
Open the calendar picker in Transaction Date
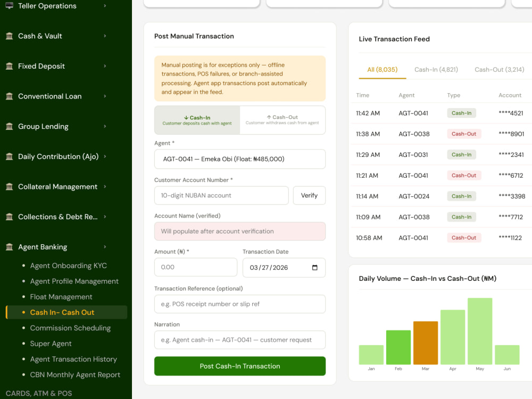tap(314, 268)
